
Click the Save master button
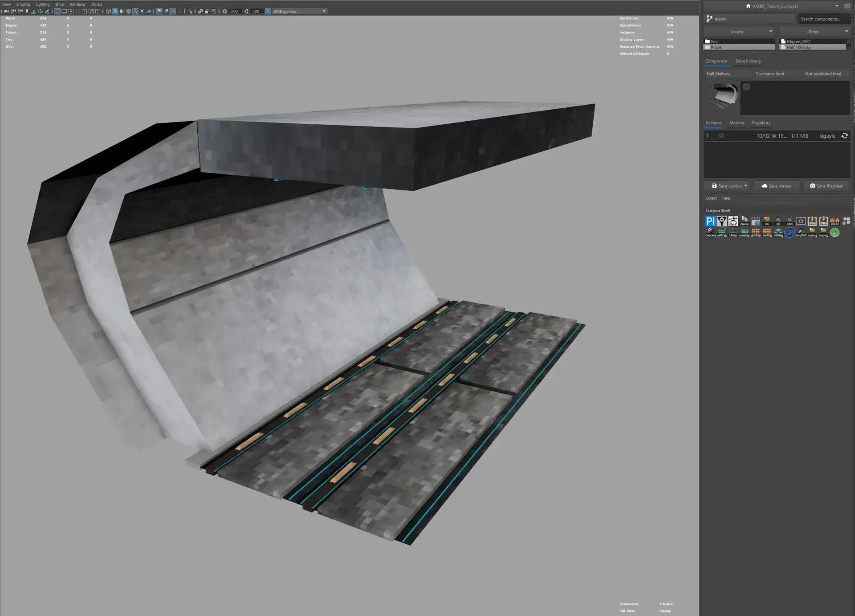click(x=776, y=186)
